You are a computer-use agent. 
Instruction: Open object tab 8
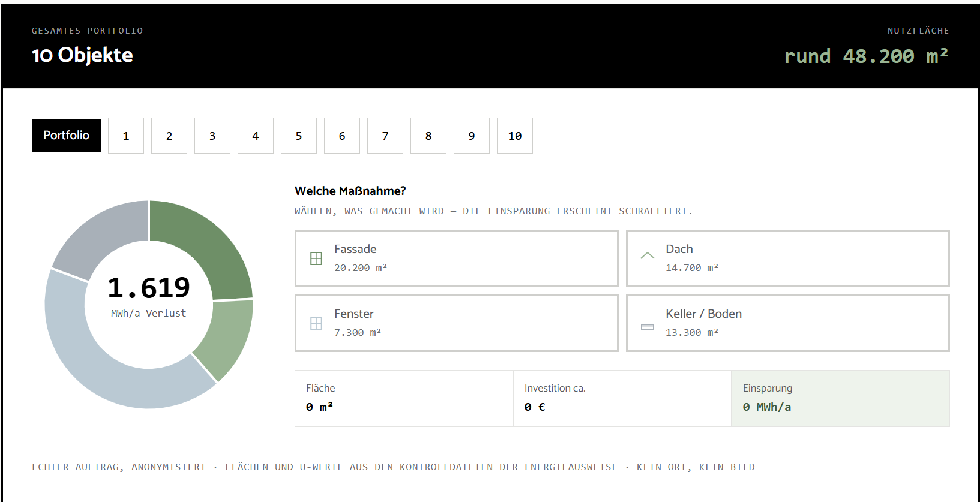(428, 136)
